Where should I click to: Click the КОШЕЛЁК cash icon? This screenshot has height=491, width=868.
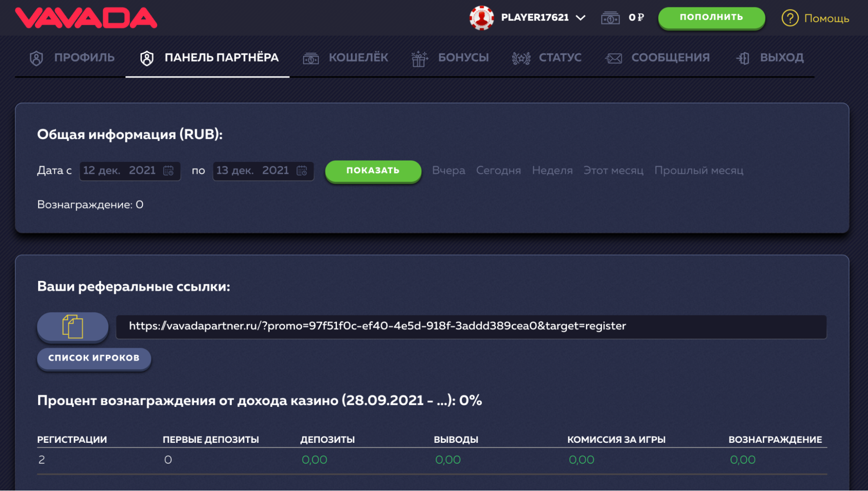pos(311,58)
